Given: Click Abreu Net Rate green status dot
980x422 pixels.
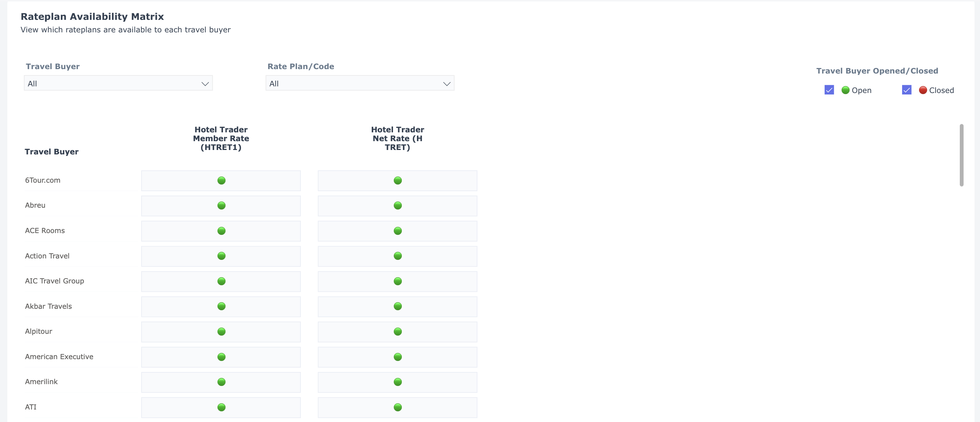Looking at the screenshot, I should click(x=397, y=205).
